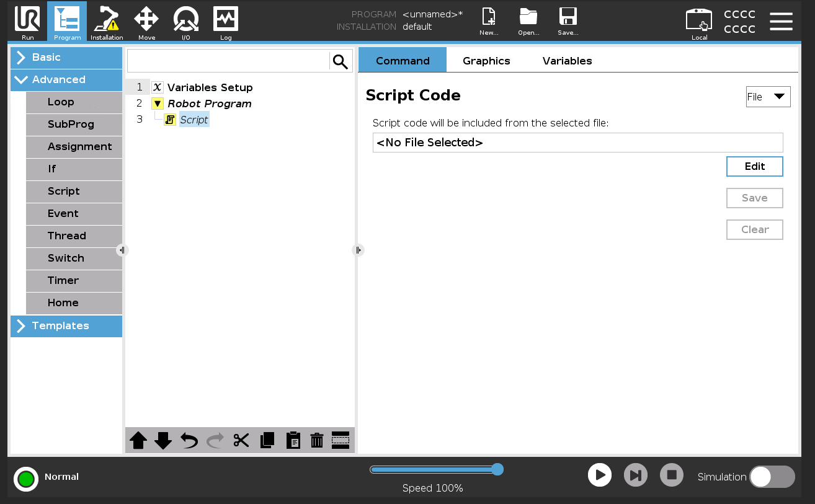Switch to the Variables tab
This screenshot has width=815, height=504.
[567, 60]
